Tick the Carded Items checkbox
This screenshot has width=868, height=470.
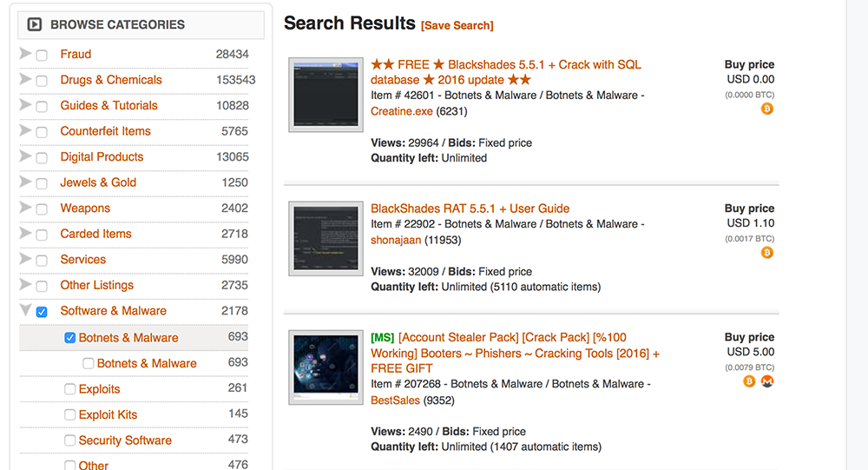[x=42, y=235]
